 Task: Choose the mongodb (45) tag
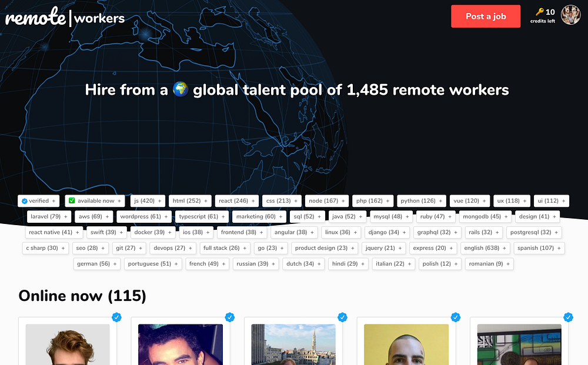click(485, 217)
